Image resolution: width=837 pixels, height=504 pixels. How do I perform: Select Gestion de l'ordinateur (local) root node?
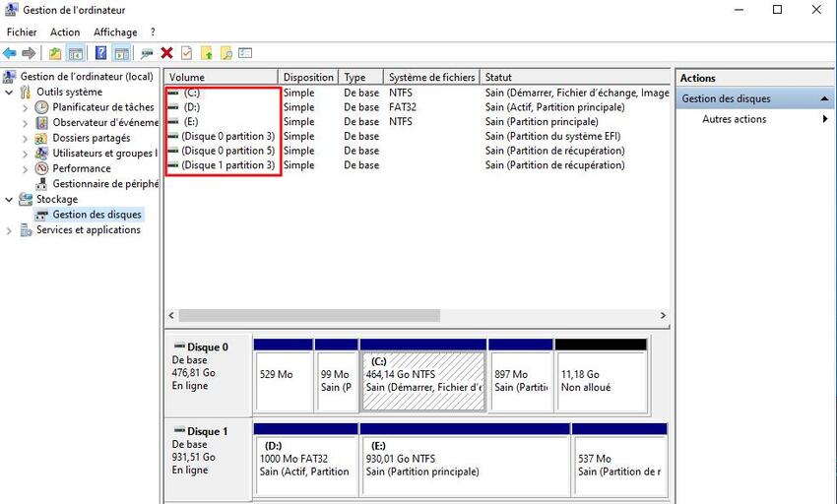pyautogui.click(x=87, y=77)
